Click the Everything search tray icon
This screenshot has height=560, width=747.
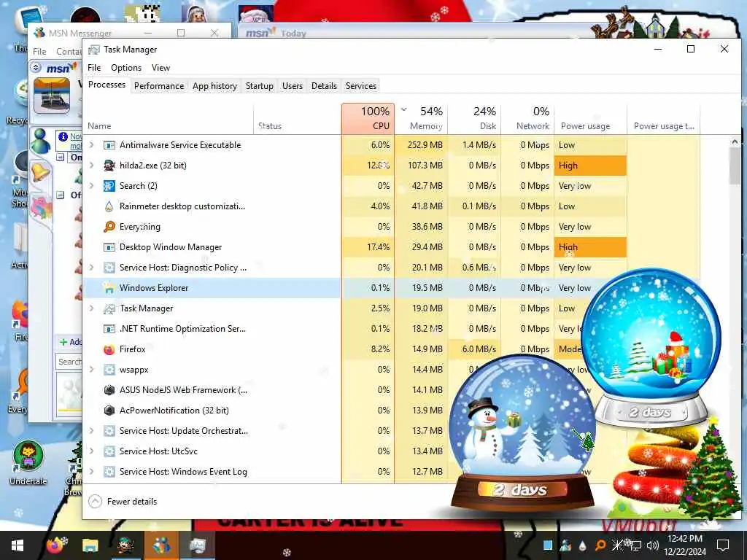tap(600, 545)
